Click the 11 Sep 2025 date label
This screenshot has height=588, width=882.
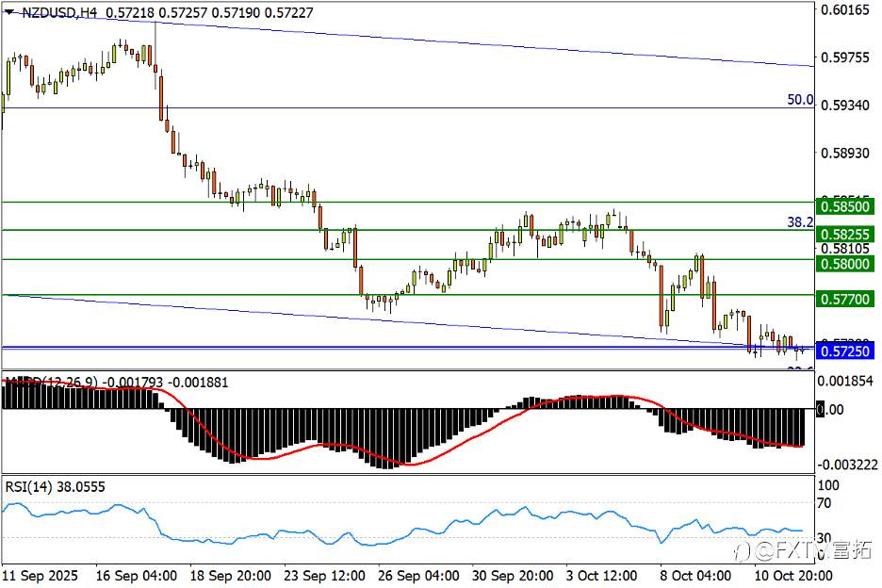click(40, 576)
